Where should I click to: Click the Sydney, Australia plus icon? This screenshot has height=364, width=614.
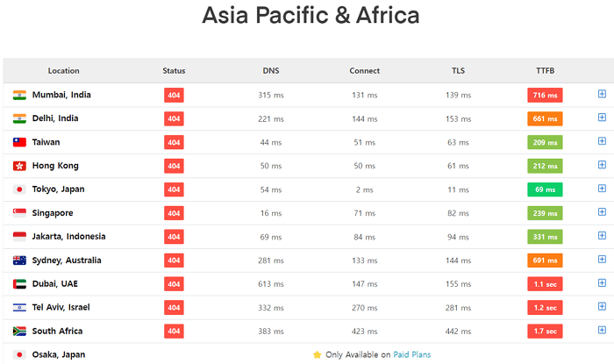tap(602, 259)
